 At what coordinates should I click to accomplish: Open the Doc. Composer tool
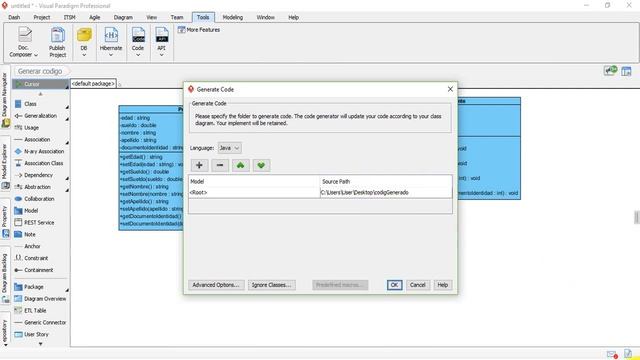click(x=24, y=42)
